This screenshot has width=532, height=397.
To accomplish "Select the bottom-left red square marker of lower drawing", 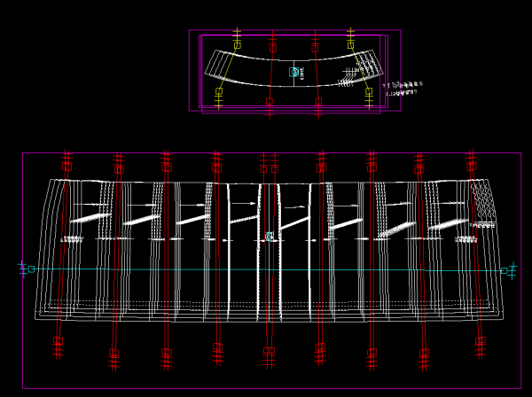I will pyautogui.click(x=59, y=341).
